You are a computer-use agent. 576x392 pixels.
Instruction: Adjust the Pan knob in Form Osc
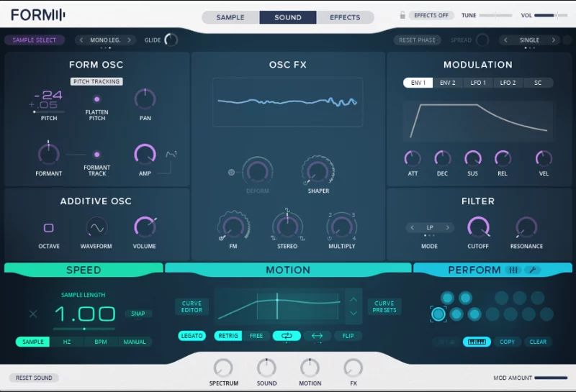tap(145, 99)
